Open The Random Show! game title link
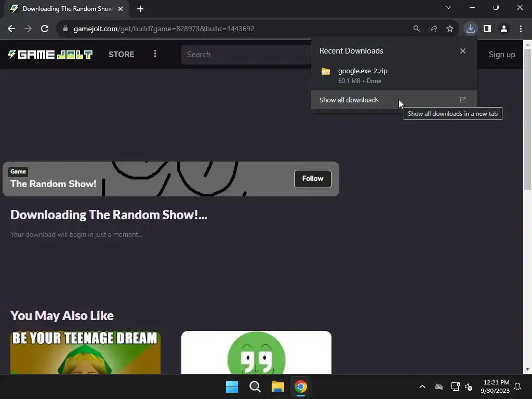The height and width of the screenshot is (399, 532). tap(54, 184)
